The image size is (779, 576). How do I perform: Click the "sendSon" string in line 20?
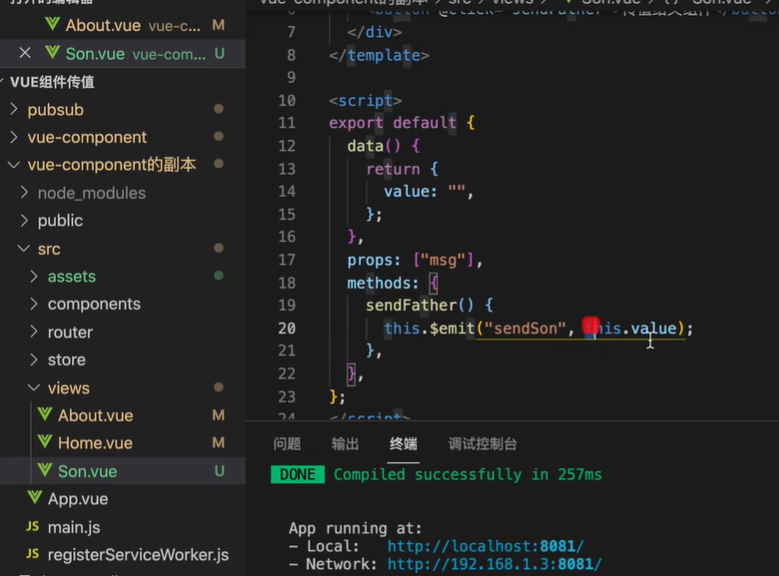coord(525,328)
